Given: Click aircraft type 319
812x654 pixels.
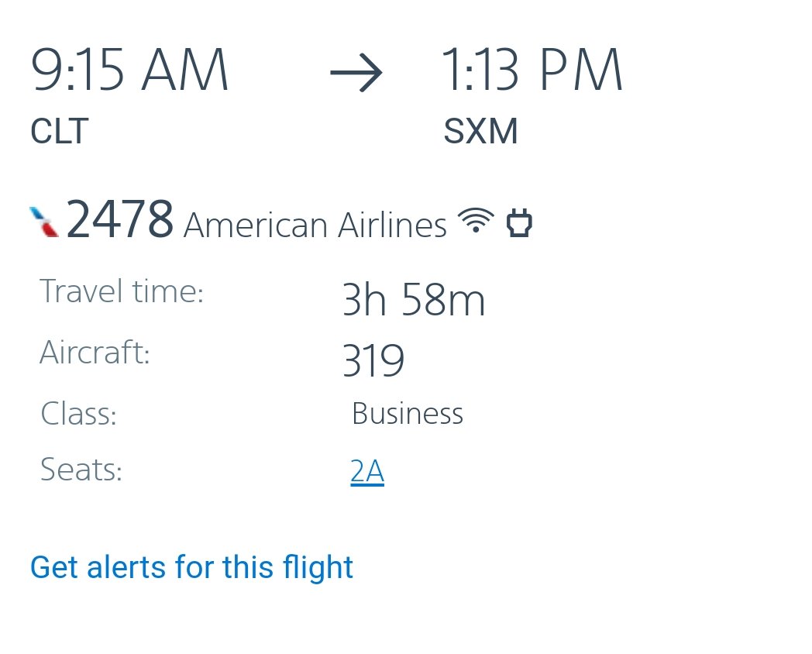Looking at the screenshot, I should 373,361.
